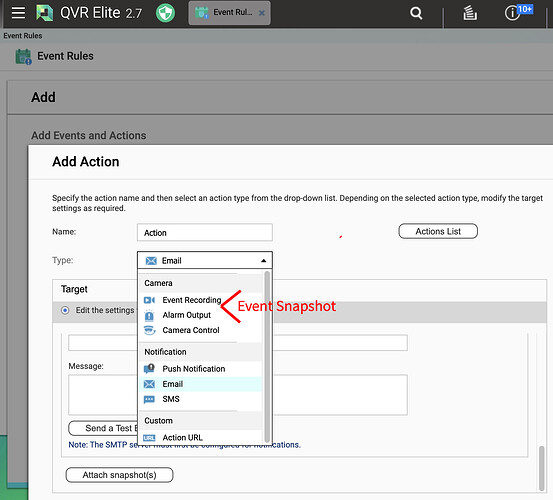553x500 pixels.
Task: Close the Event Rules tab
Action: click(x=262, y=13)
